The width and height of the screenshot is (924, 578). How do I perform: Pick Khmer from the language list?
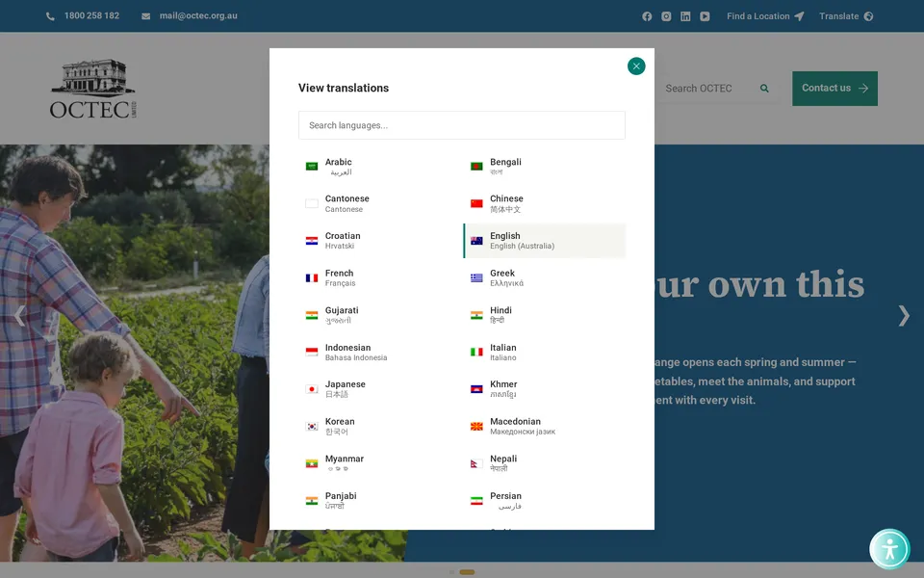545,388
